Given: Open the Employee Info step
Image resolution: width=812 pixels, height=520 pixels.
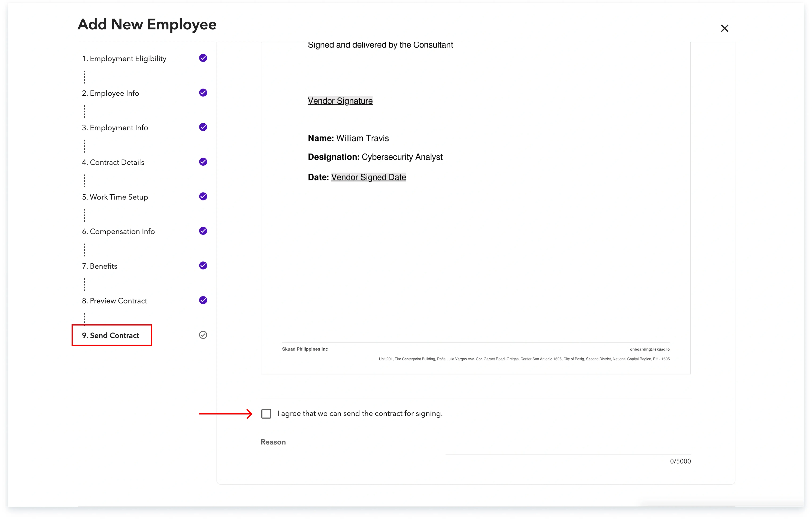Looking at the screenshot, I should point(111,93).
